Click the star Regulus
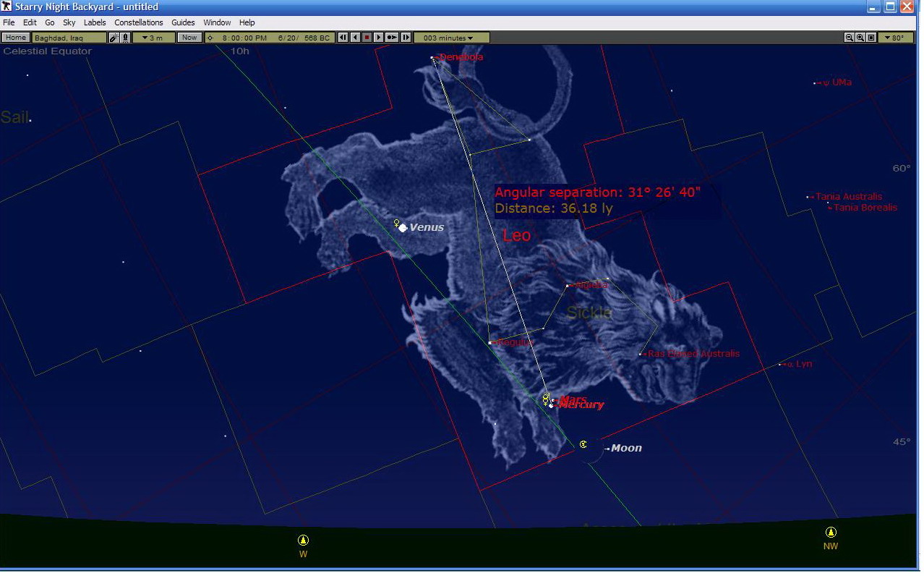Image resolution: width=924 pixels, height=576 pixels. (489, 342)
